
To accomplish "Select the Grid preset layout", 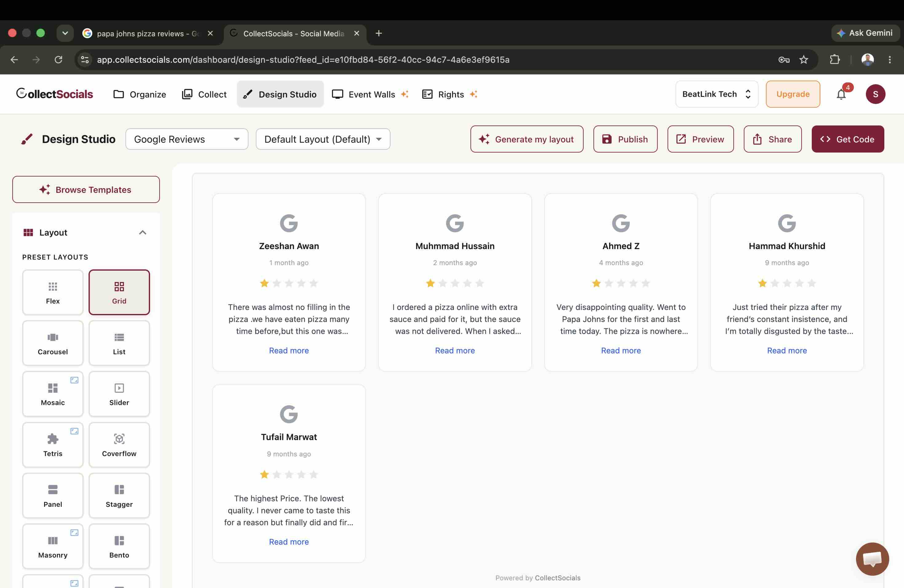I will click(119, 292).
